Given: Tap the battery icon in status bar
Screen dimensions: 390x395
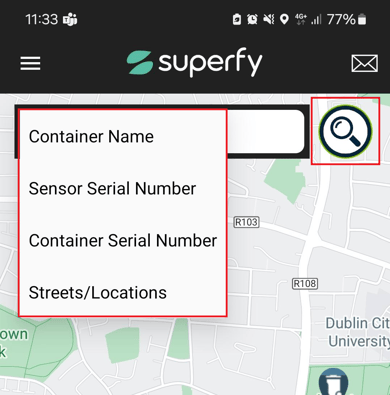Looking at the screenshot, I should (362, 20).
